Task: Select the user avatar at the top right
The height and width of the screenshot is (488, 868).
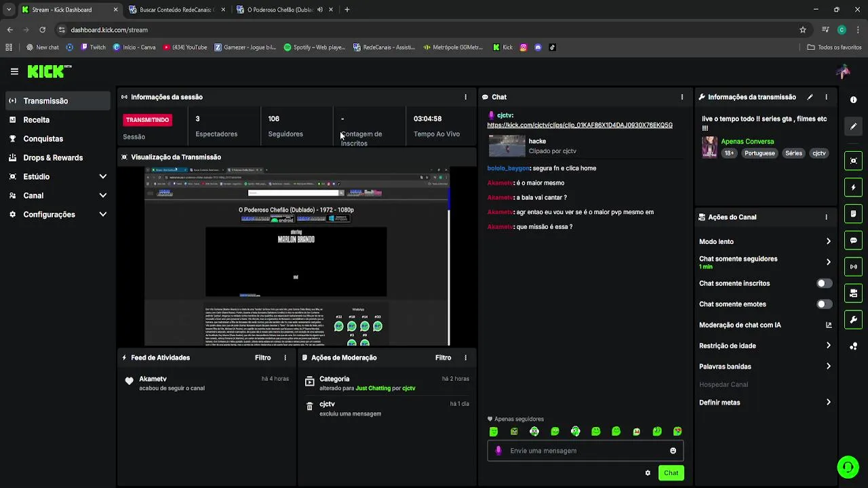Action: (843, 71)
